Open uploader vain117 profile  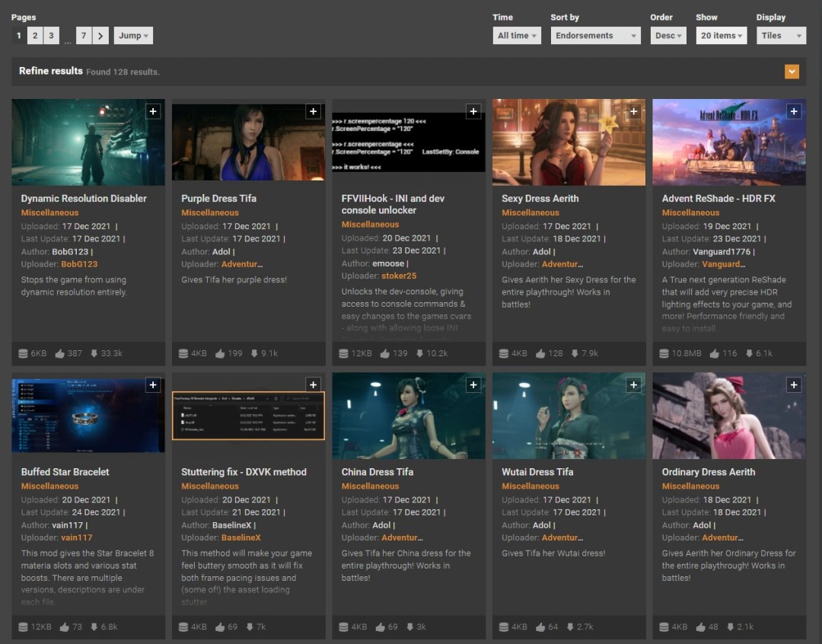[x=77, y=537]
